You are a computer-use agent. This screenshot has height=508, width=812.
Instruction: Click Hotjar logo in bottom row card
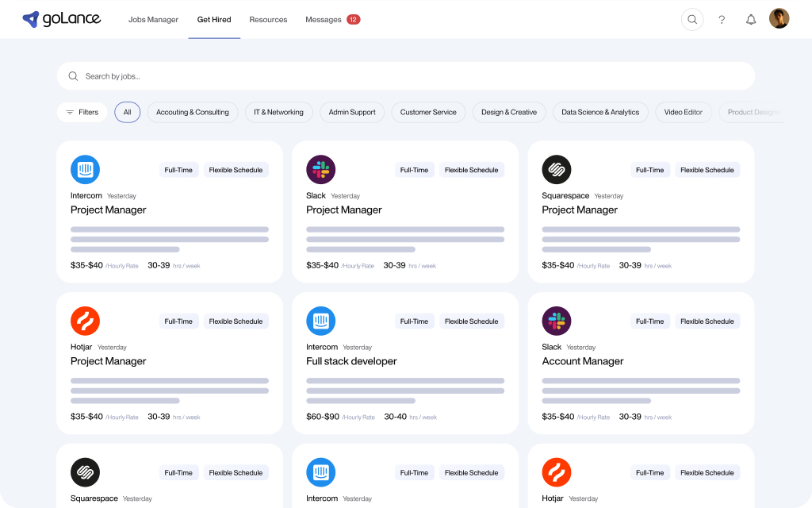[x=556, y=472]
